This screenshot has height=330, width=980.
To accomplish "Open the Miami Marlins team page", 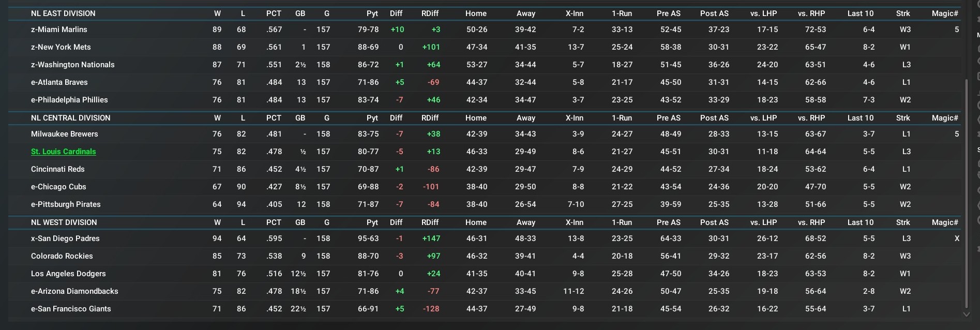I will [59, 29].
